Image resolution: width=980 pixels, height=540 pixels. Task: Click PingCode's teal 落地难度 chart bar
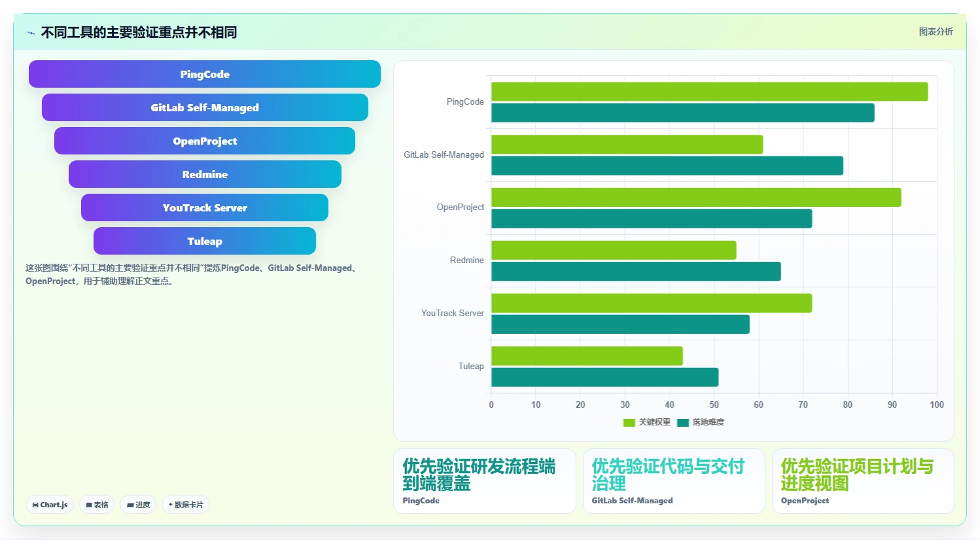[683, 113]
